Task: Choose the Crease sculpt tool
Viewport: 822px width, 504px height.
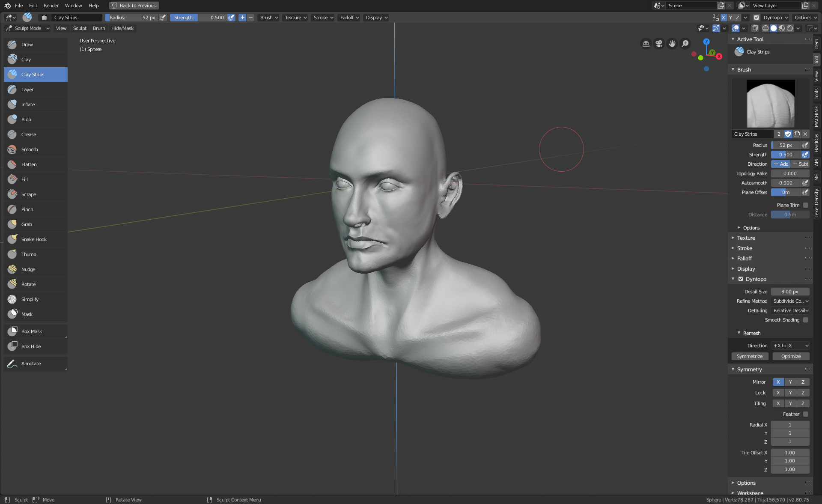Action: (x=29, y=134)
